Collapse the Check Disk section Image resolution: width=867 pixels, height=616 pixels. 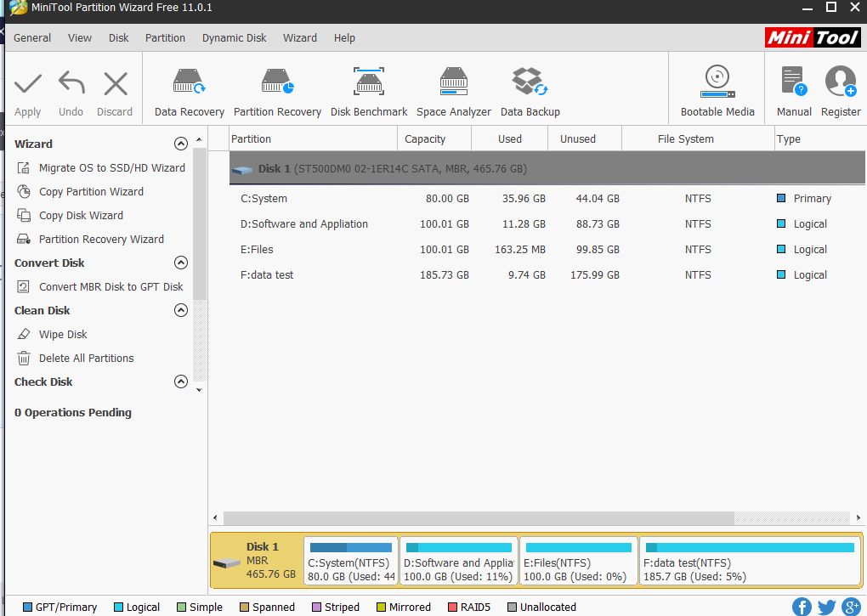181,381
